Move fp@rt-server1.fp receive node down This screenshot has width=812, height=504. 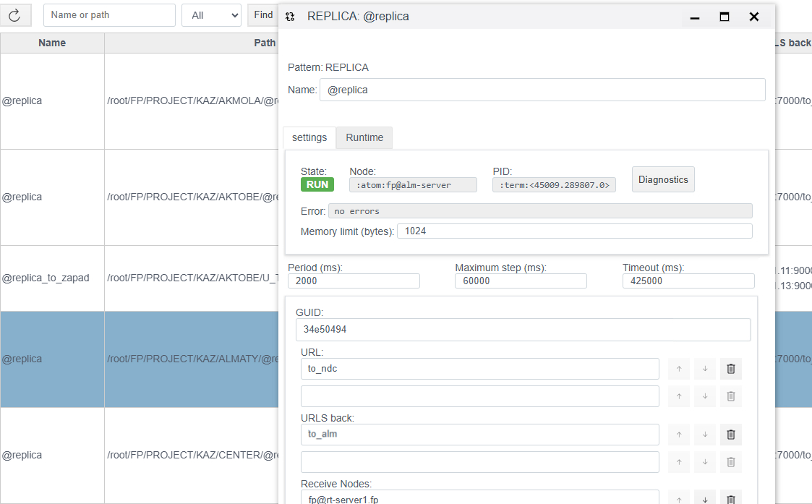click(704, 497)
